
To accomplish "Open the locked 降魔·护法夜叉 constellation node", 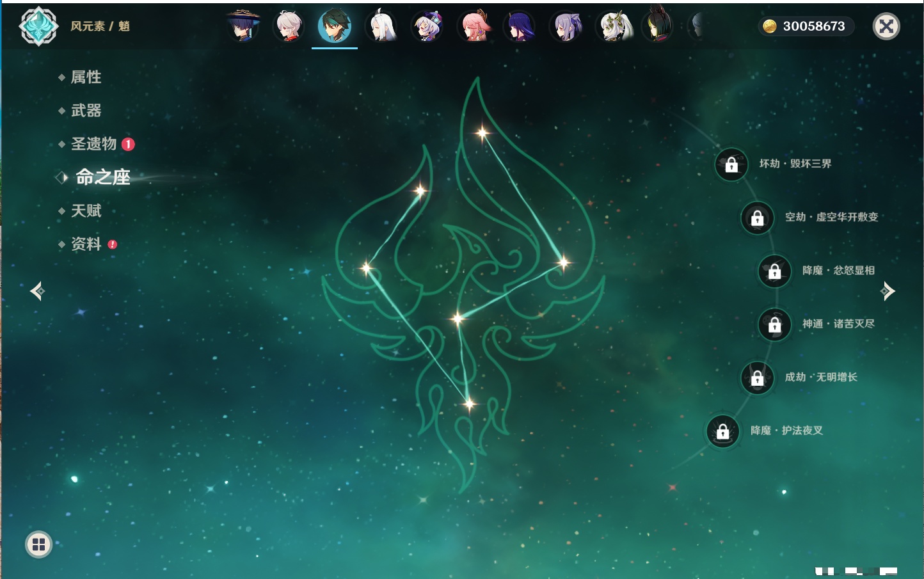I will click(x=723, y=431).
